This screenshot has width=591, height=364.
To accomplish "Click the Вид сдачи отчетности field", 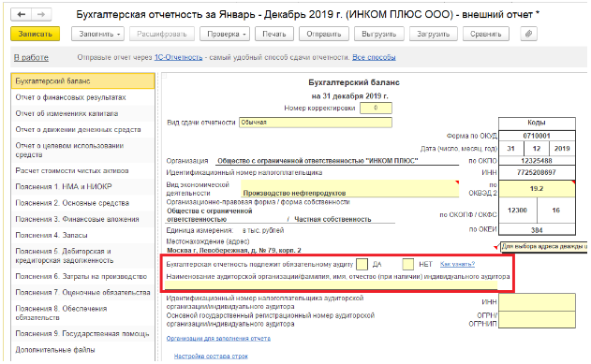I will pos(316,123).
